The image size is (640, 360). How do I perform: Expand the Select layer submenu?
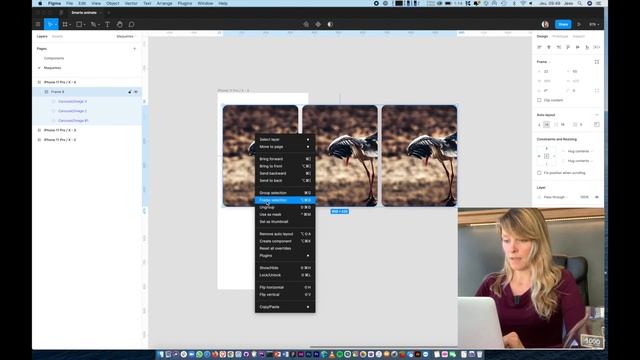click(x=285, y=140)
